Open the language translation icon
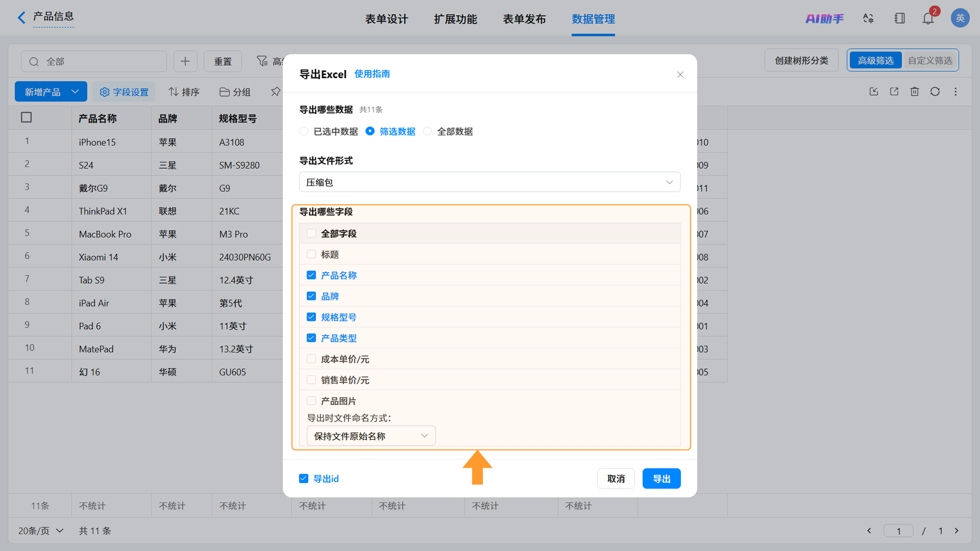Image resolution: width=980 pixels, height=551 pixels. [868, 18]
